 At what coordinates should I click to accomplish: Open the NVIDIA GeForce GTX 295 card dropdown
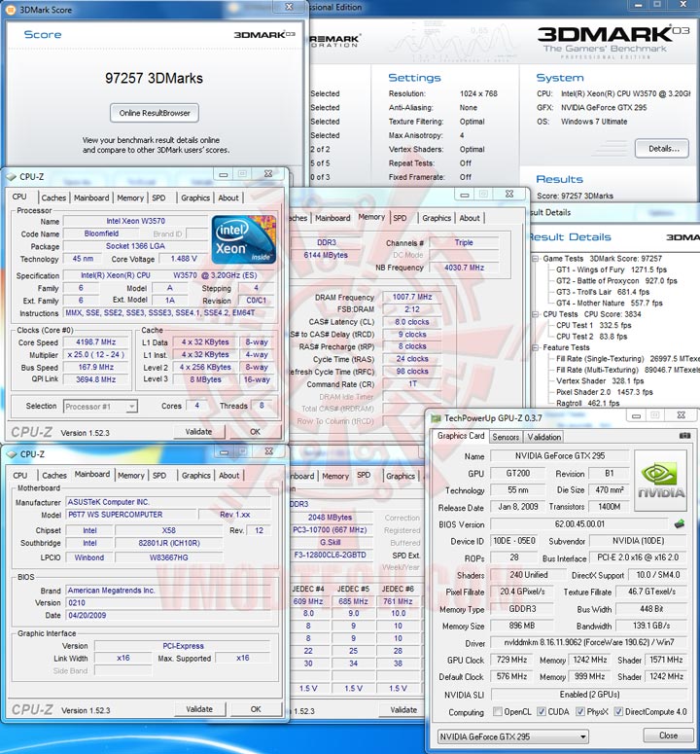click(x=512, y=736)
